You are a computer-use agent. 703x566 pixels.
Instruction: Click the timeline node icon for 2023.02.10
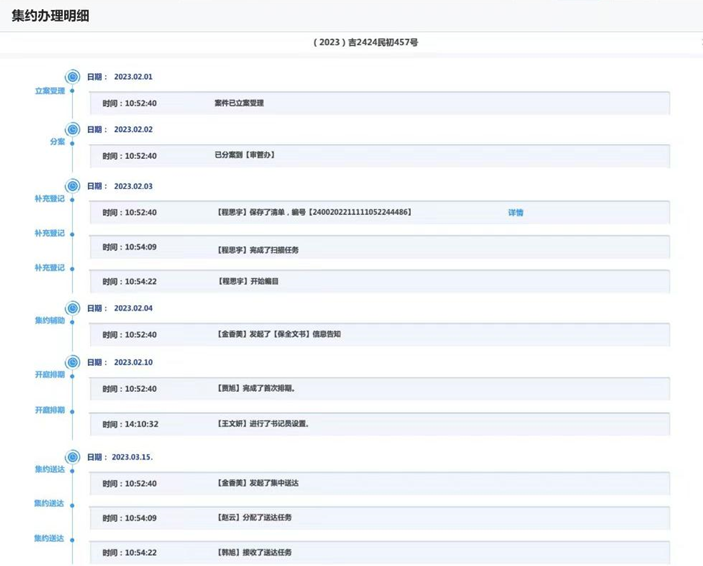tap(72, 362)
